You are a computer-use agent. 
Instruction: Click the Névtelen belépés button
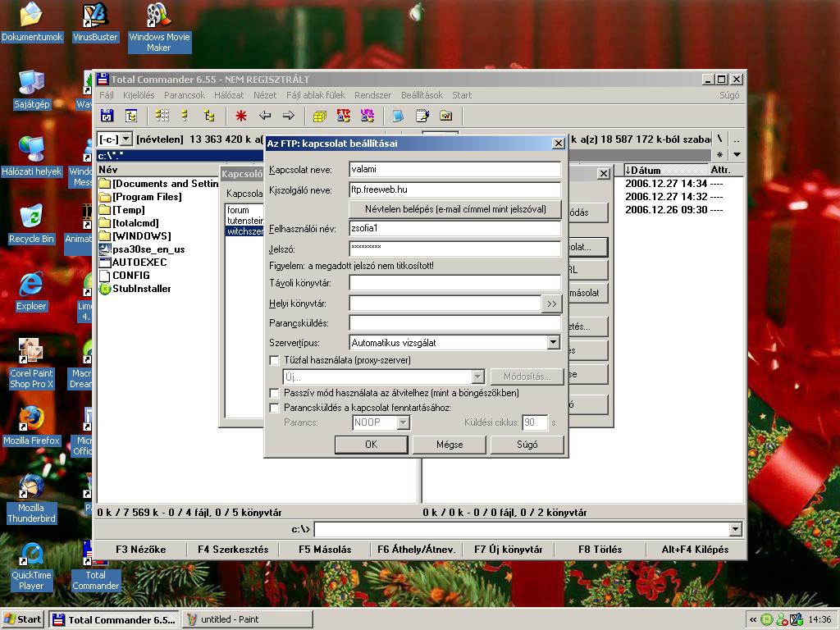click(x=455, y=209)
